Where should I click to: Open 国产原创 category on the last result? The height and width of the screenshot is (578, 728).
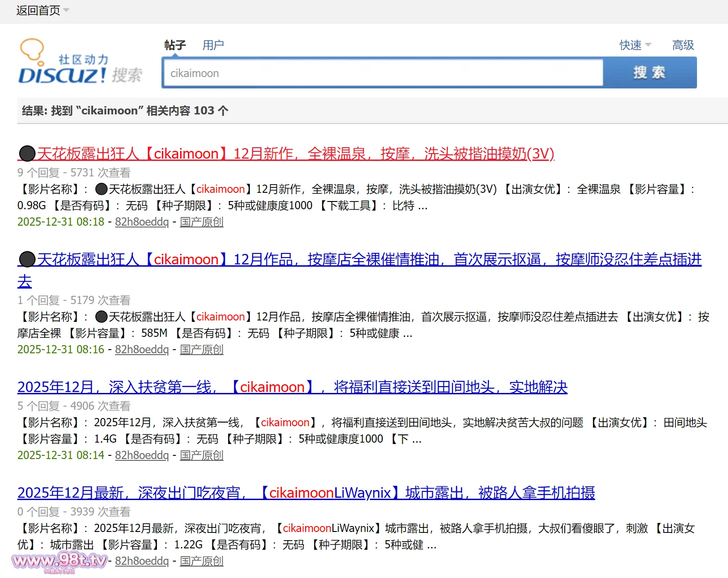(x=201, y=561)
